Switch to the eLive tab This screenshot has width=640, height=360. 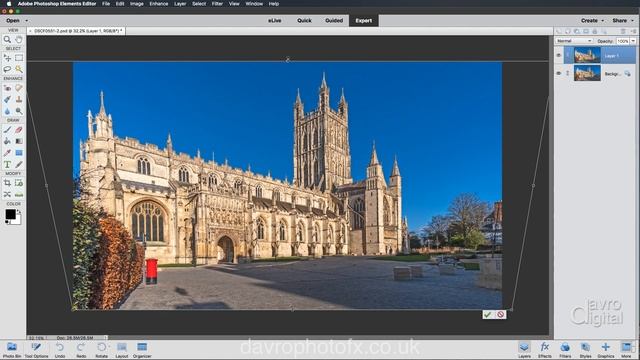point(275,20)
